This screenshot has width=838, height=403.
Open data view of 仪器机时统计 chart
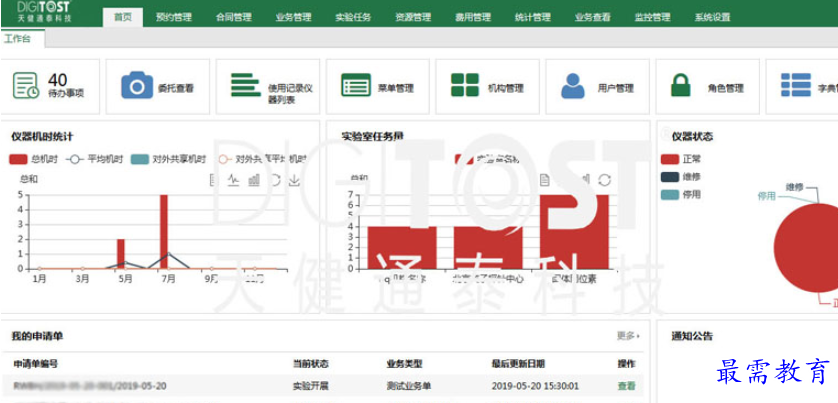[214, 180]
